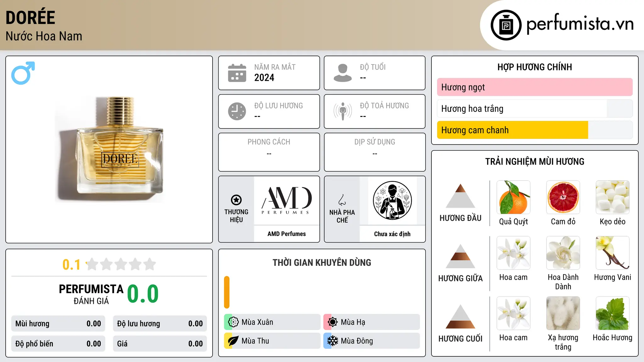The image size is (644, 362).
Task: Click the Hương cam chanh accord bar
Action: (535, 130)
